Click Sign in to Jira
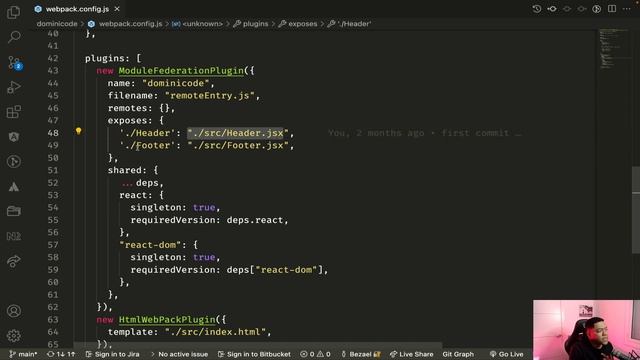The height and width of the screenshot is (360, 640). [x=112, y=354]
